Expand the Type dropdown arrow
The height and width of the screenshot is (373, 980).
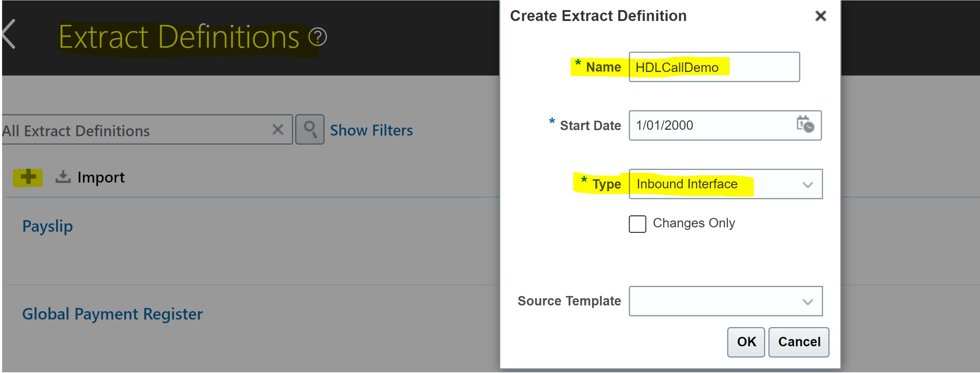coord(807,185)
